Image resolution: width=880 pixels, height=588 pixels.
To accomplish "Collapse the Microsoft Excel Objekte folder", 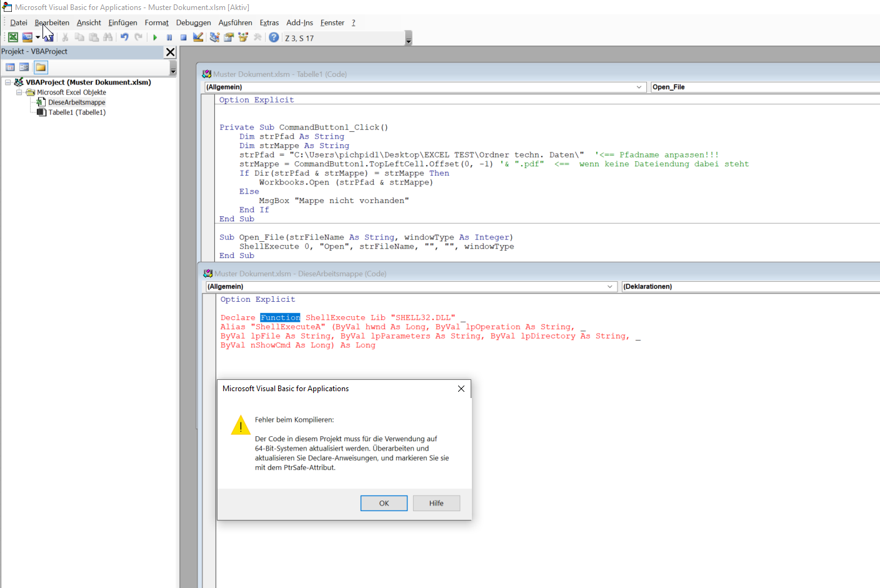I will (19, 92).
